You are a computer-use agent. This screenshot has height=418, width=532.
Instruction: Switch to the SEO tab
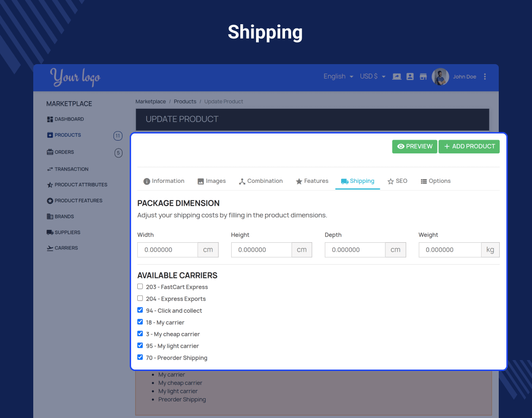click(397, 181)
